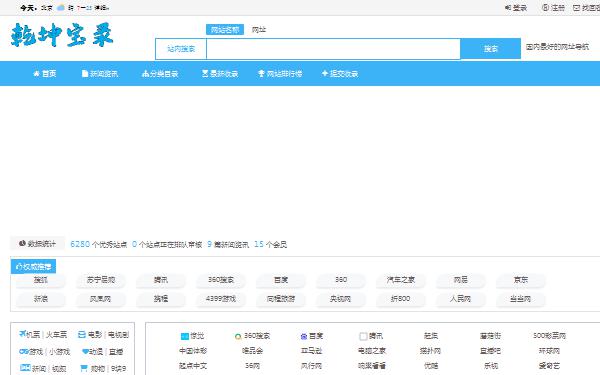The width and height of the screenshot is (600, 375).
Task: Click the 起点中文 site link
Action: 193,366
